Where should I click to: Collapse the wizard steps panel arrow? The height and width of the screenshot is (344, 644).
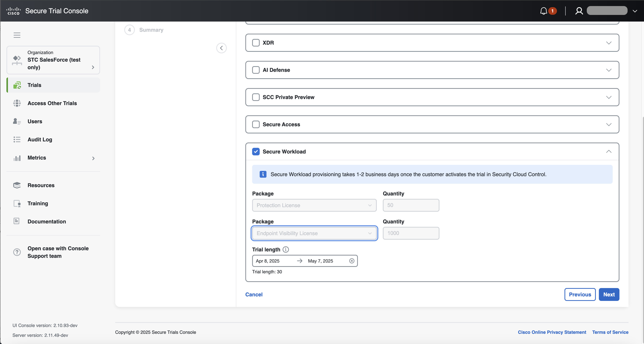(x=222, y=48)
